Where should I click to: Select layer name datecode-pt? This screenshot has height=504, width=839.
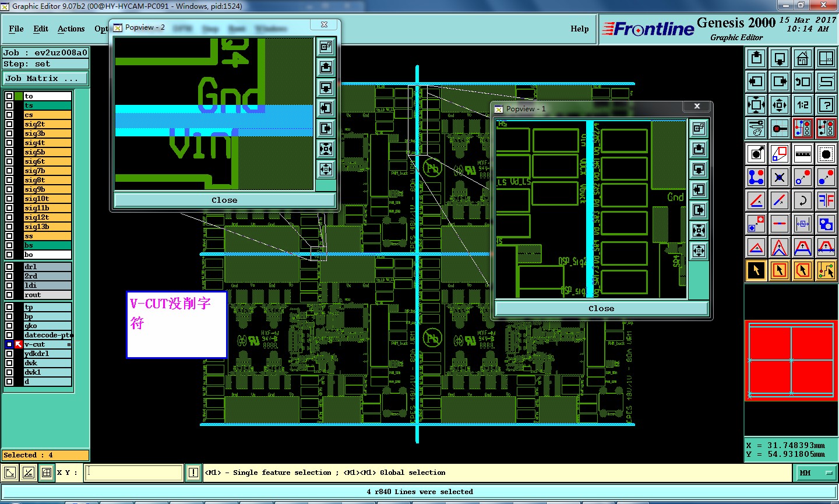click(x=47, y=335)
